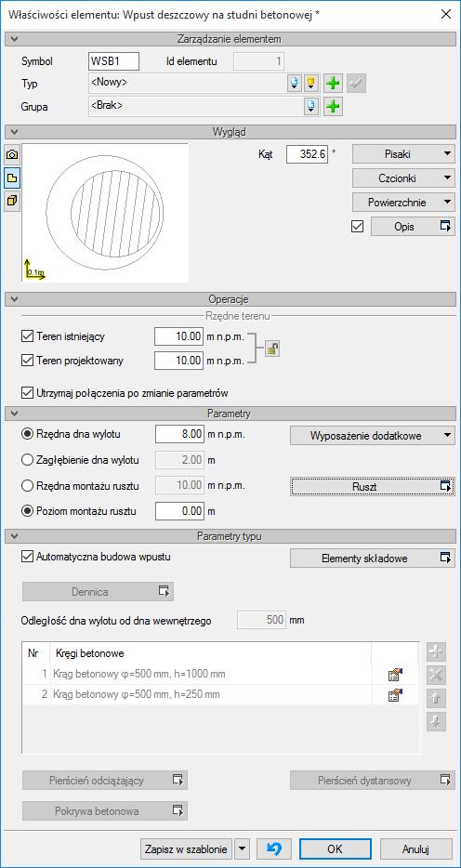Select Rzędna montażu rusztu radio button
This screenshot has height=868, width=461.
27,486
